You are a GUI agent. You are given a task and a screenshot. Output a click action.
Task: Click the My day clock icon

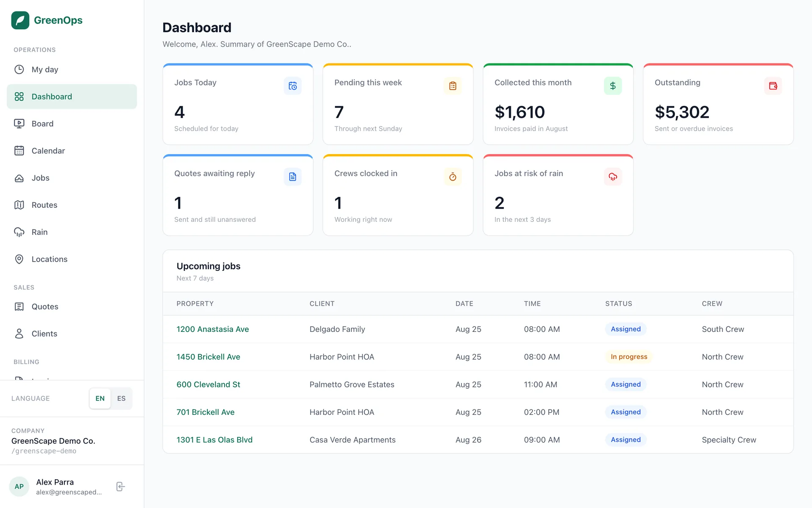tap(19, 69)
